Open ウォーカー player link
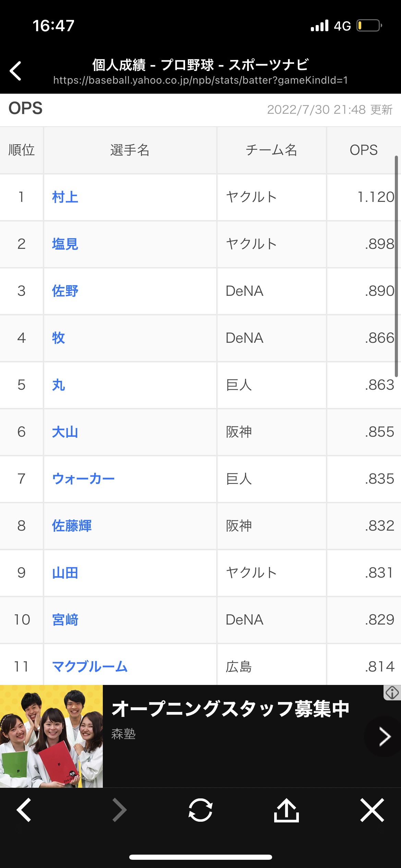The width and height of the screenshot is (401, 868). coord(83,479)
